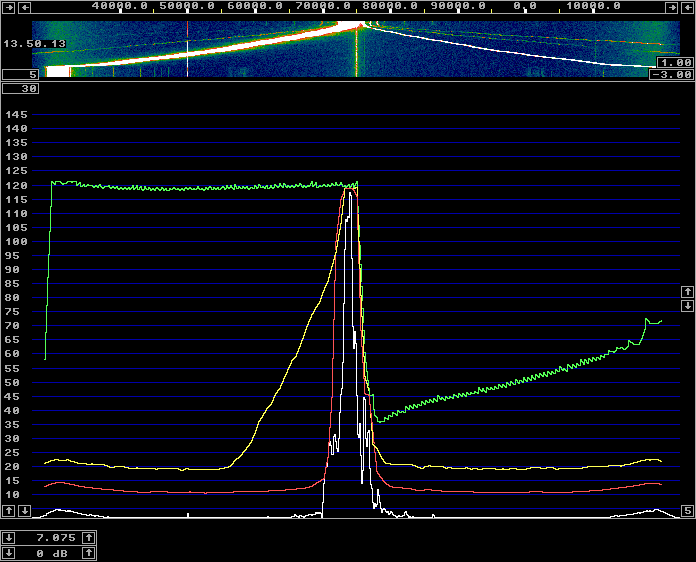Click the 60000.0 frequency scale label
This screenshot has height=562, width=696.
pos(255,6)
